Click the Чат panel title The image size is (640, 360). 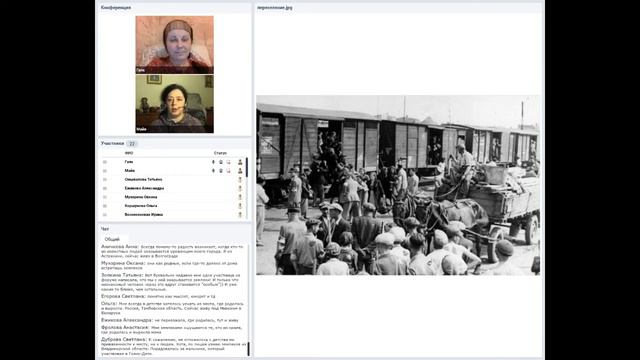(105, 229)
